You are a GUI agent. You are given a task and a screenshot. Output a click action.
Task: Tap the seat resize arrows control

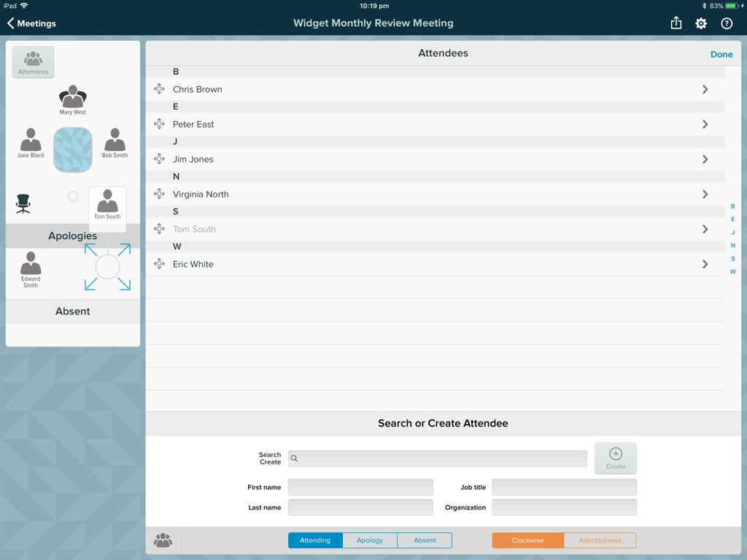[x=107, y=266]
